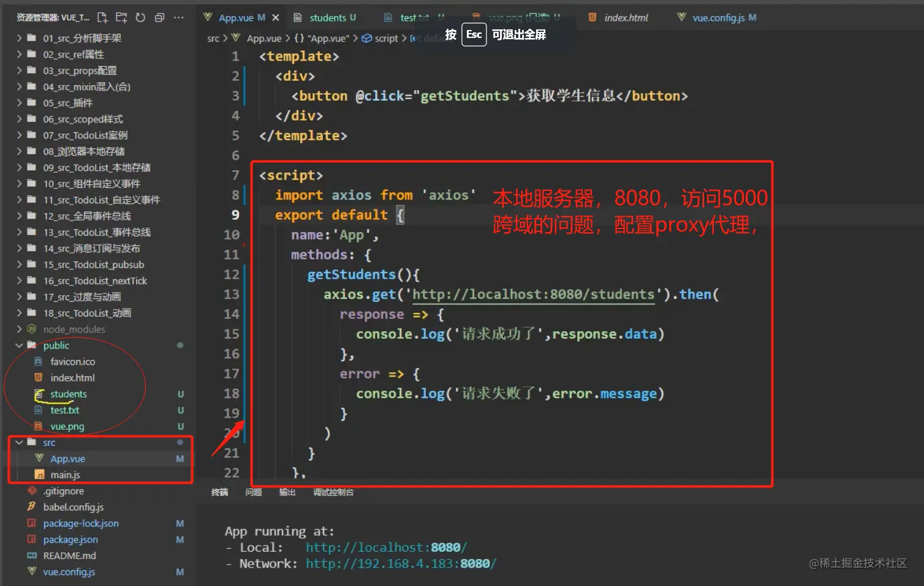The height and width of the screenshot is (586, 924).
Task: Open vue.png in the explorer tree
Action: (67, 427)
